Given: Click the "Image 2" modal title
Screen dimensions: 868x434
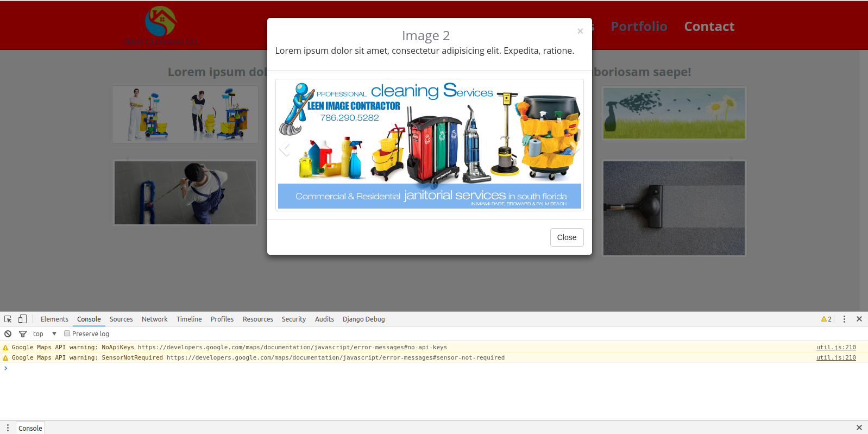Looking at the screenshot, I should pos(426,35).
